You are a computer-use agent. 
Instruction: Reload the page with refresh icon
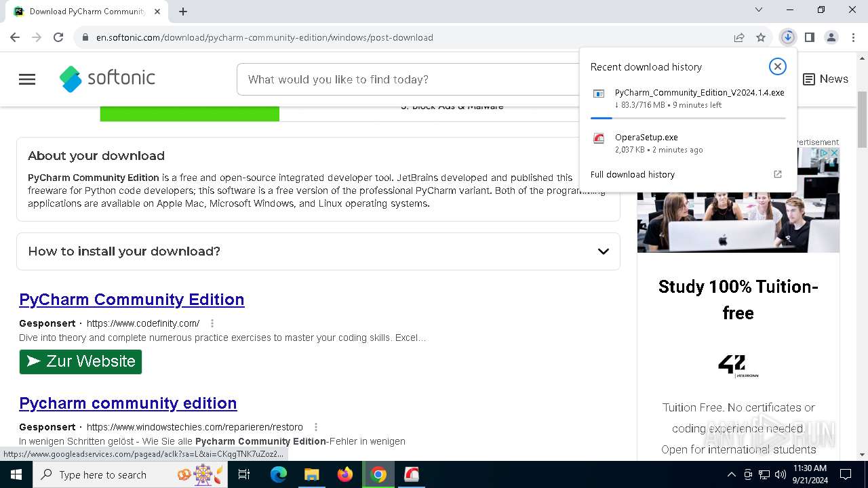pyautogui.click(x=58, y=37)
